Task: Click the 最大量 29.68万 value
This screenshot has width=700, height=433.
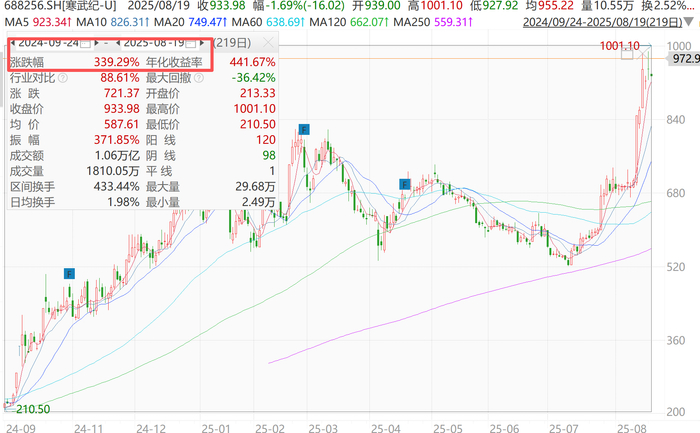Action: pyautogui.click(x=255, y=187)
